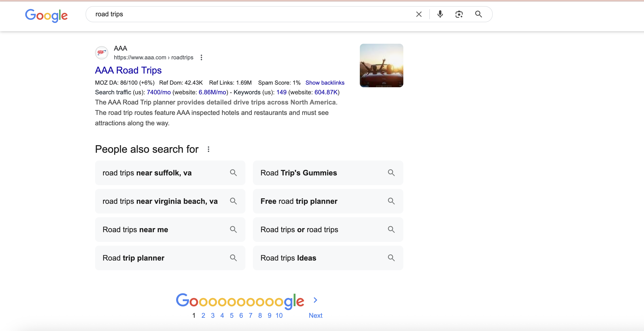Click the next-page chevron beside Goooogle logo
The width and height of the screenshot is (644, 331).
(316, 300)
